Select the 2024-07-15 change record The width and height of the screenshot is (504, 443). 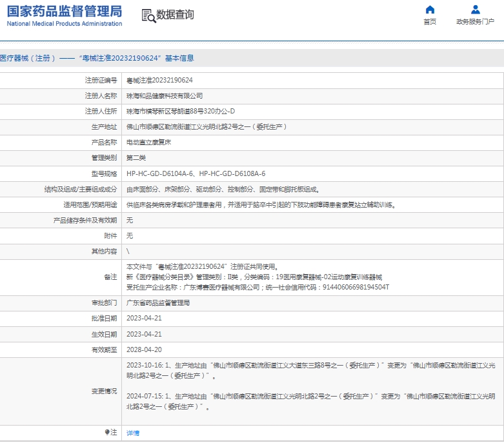coord(311,402)
